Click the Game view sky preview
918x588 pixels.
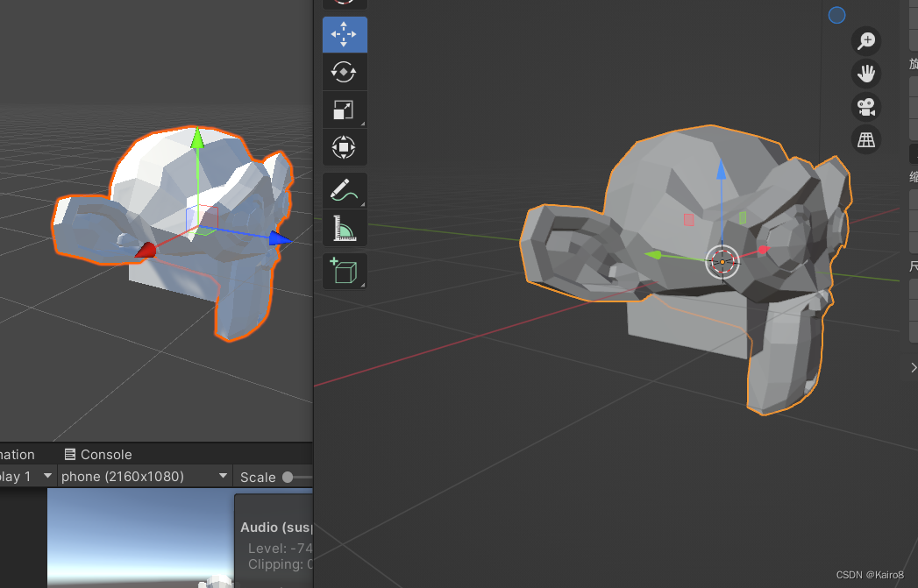[140, 535]
